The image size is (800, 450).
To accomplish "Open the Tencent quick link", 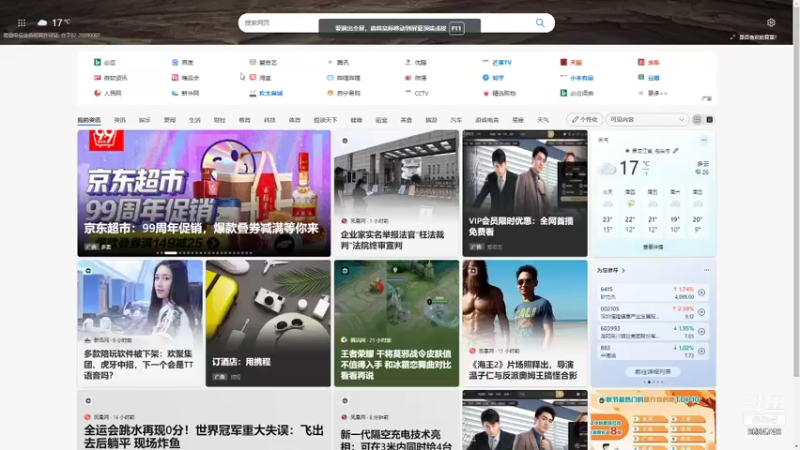I will (x=338, y=62).
